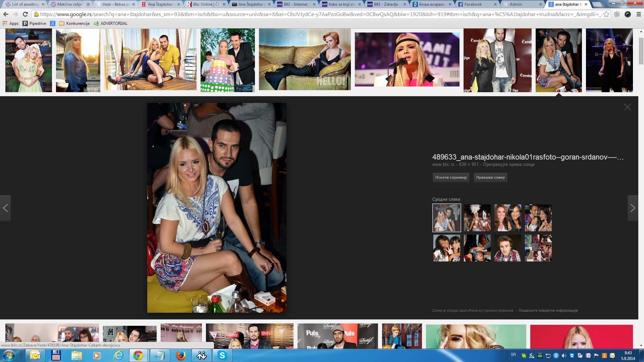Show previous image with left arrow

(5, 208)
